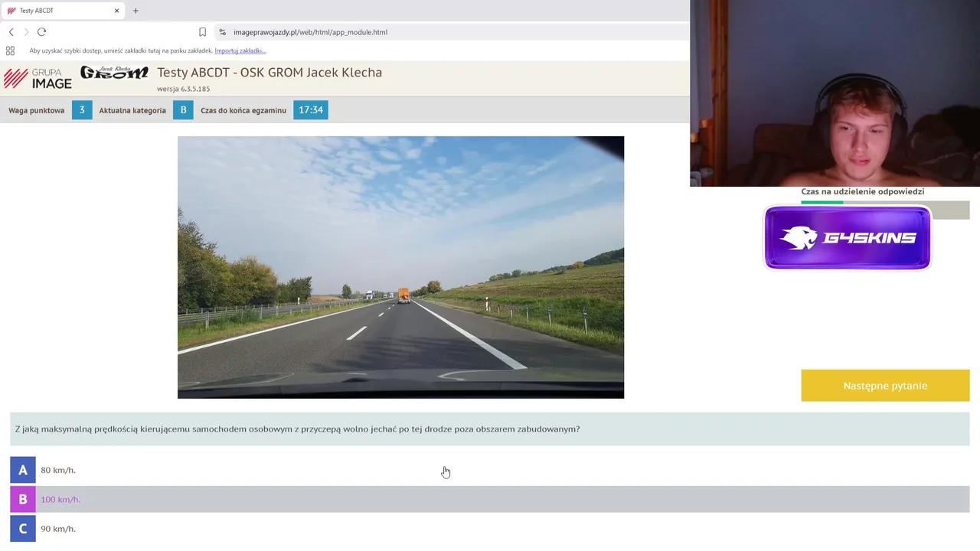Select answer B letter box
The height and width of the screenshot is (551, 980).
coord(23,499)
